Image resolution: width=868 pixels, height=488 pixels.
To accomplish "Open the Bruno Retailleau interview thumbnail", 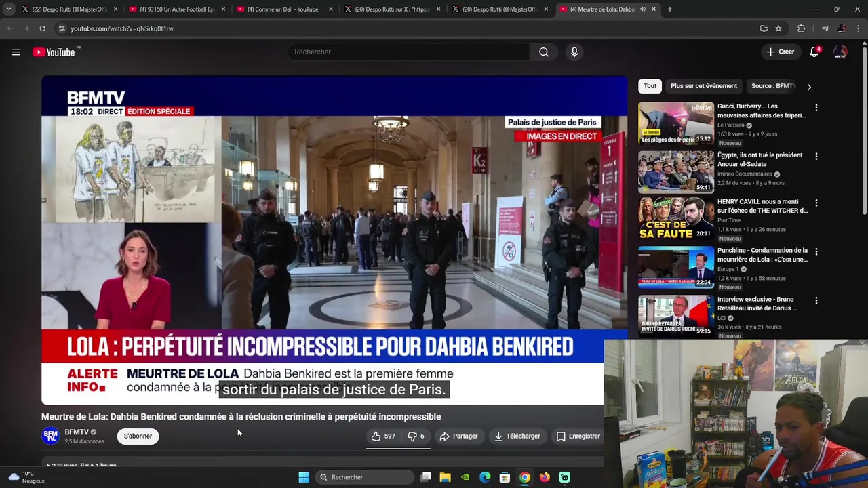I will (x=676, y=315).
